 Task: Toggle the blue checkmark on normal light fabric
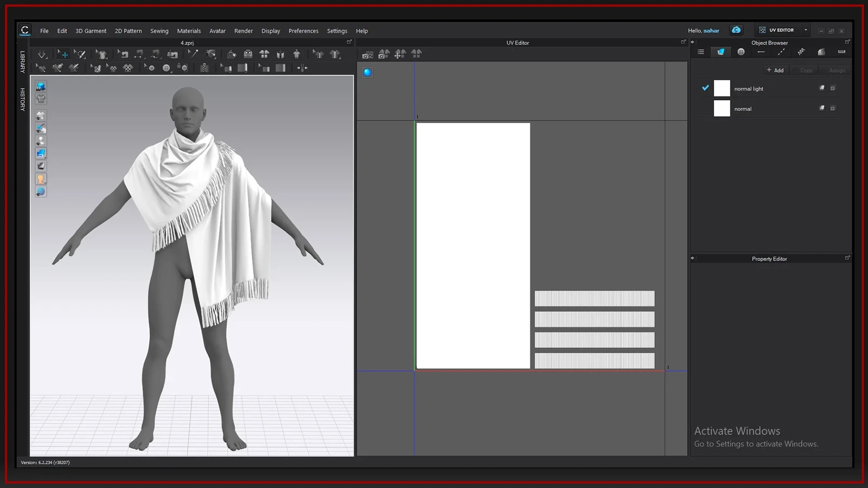[x=705, y=88]
